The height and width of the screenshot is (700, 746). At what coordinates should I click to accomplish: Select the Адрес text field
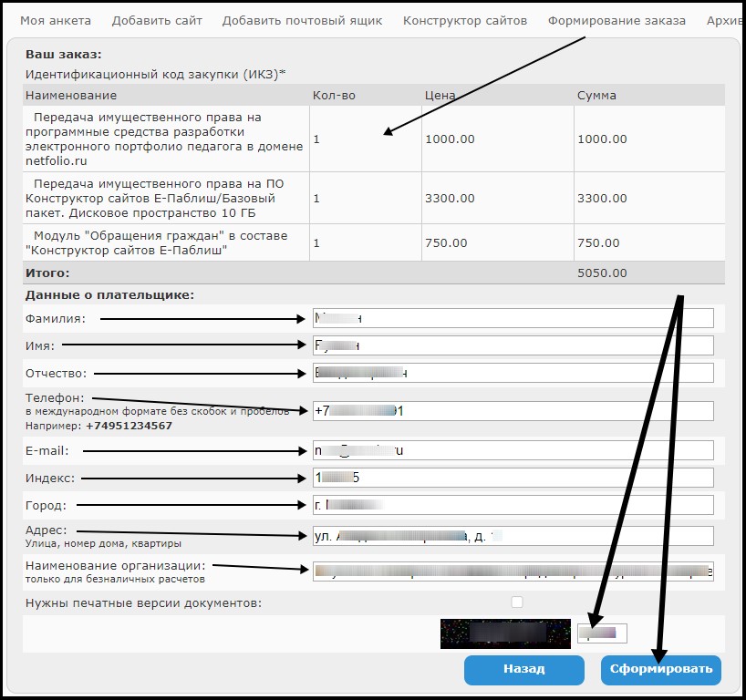513,536
